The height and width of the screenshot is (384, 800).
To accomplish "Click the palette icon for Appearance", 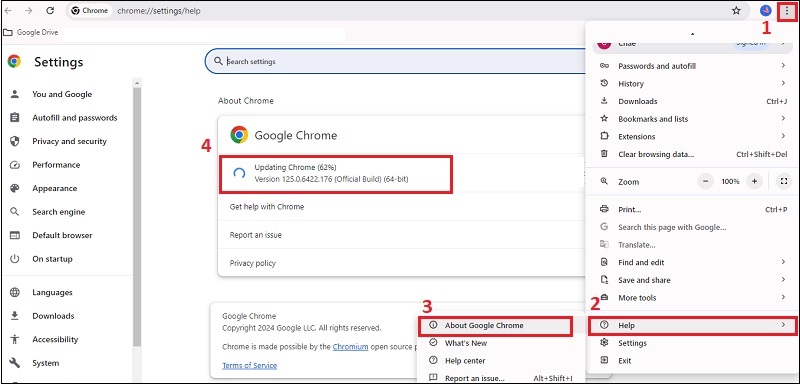I will coord(15,188).
